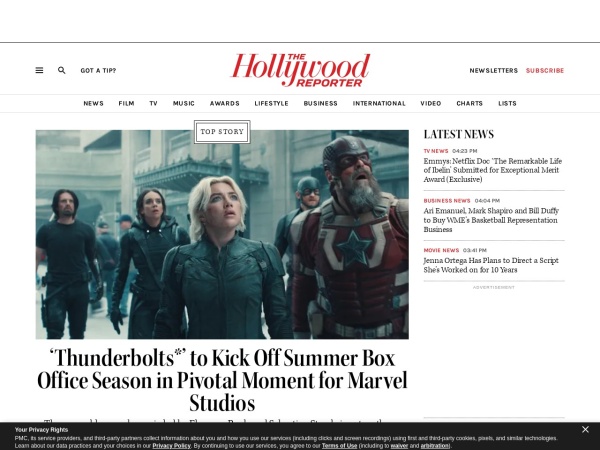600x450 pixels.
Task: Open the Newsletters link
Action: (x=494, y=70)
